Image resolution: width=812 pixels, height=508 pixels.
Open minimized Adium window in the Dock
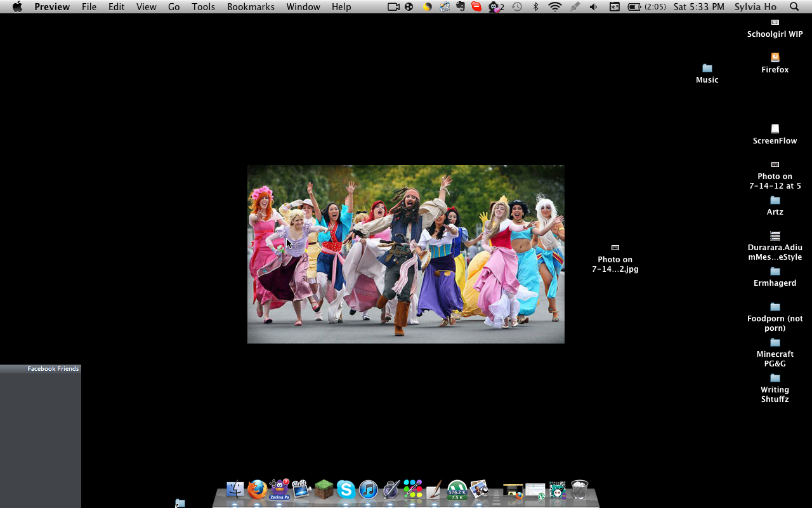(557, 490)
